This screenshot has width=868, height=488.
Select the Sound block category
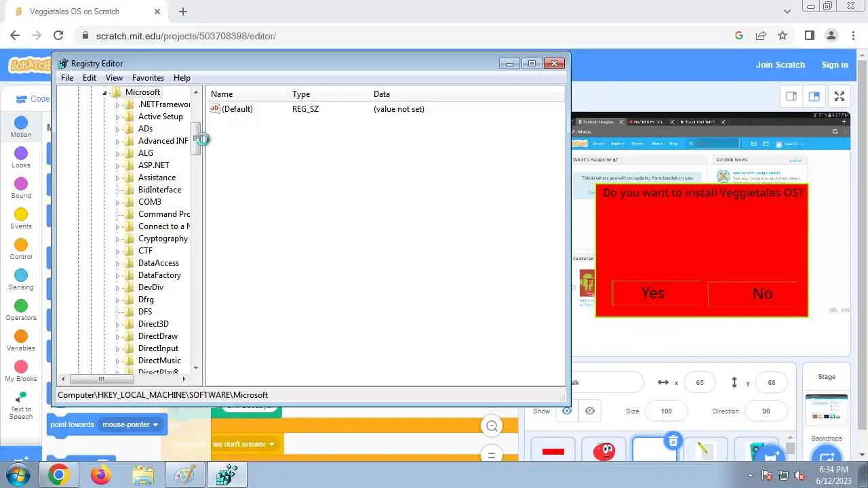(x=21, y=188)
